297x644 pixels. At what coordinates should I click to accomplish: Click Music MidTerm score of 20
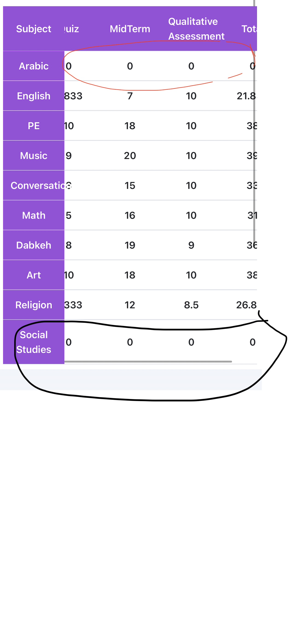pyautogui.click(x=130, y=155)
